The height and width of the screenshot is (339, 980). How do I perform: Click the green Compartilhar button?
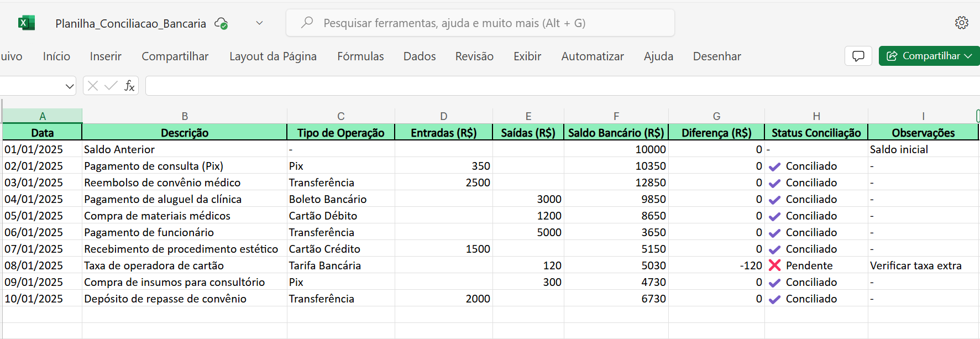(x=923, y=56)
